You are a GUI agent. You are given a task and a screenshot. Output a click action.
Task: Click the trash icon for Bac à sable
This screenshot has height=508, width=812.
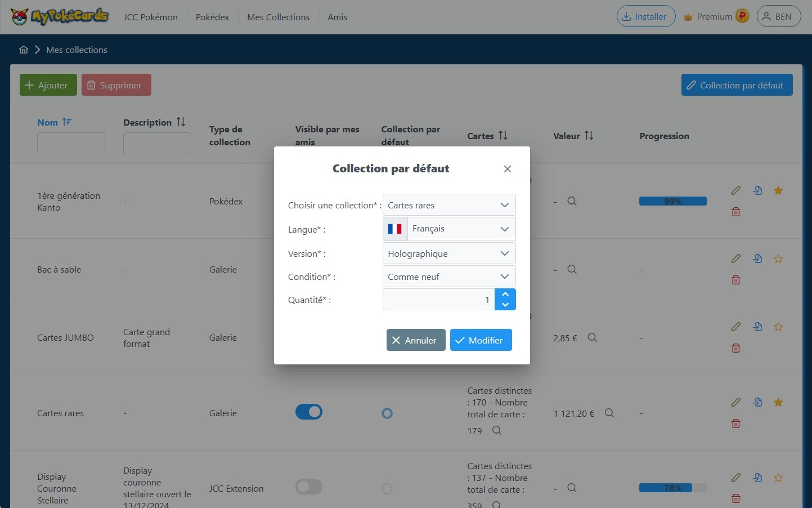coord(735,280)
